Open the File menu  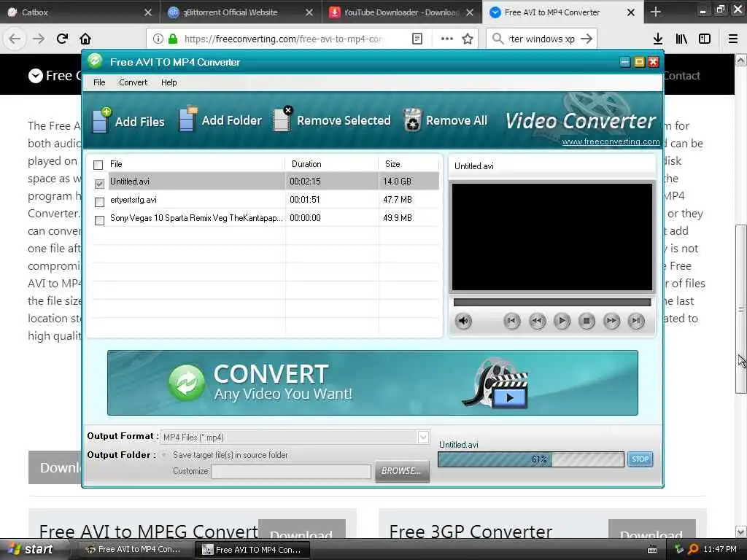99,82
